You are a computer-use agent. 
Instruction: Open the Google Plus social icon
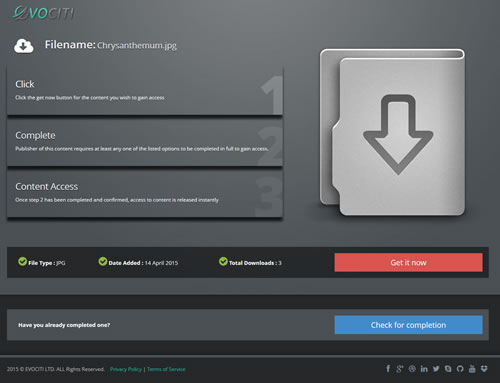(x=400, y=369)
